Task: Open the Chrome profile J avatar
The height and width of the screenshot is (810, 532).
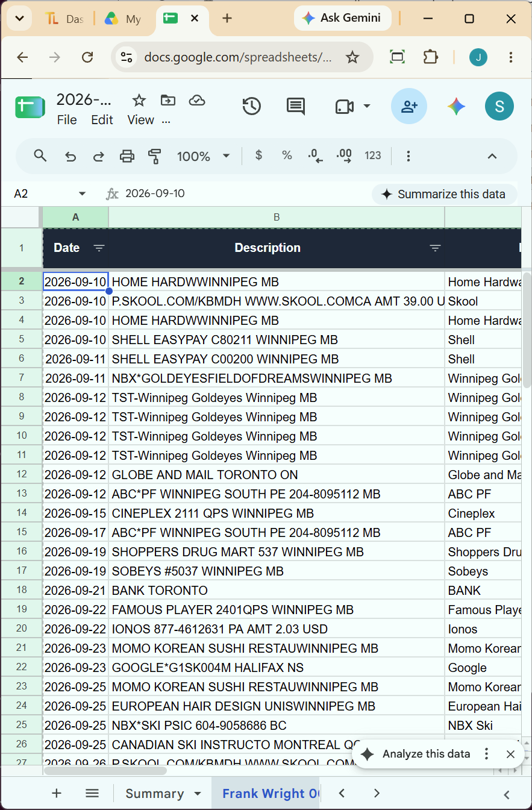Action: coord(478,57)
